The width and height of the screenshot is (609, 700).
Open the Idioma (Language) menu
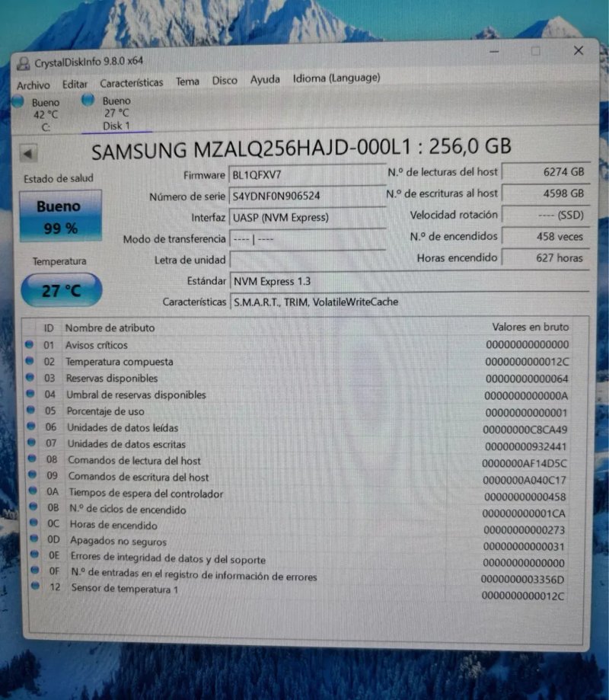click(x=336, y=78)
